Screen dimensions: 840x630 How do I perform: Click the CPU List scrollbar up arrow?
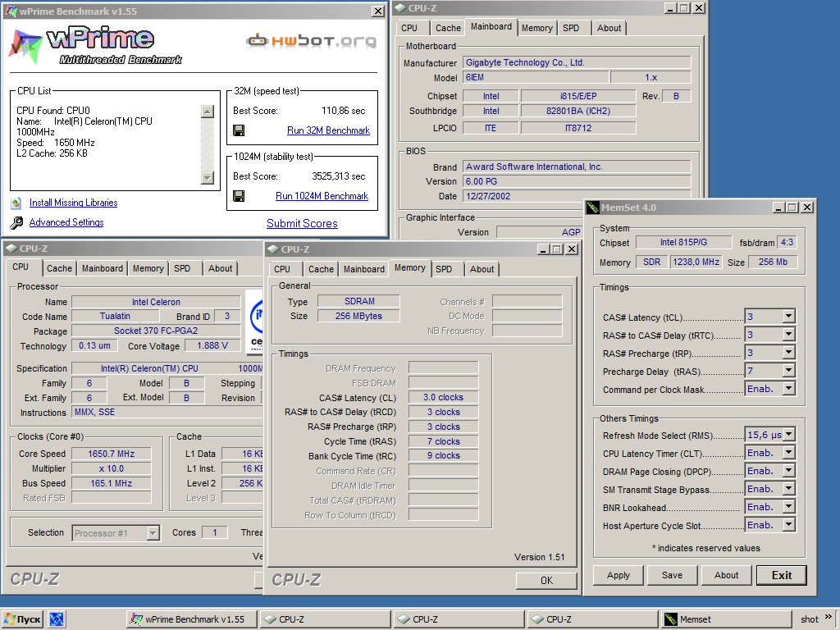(x=208, y=112)
